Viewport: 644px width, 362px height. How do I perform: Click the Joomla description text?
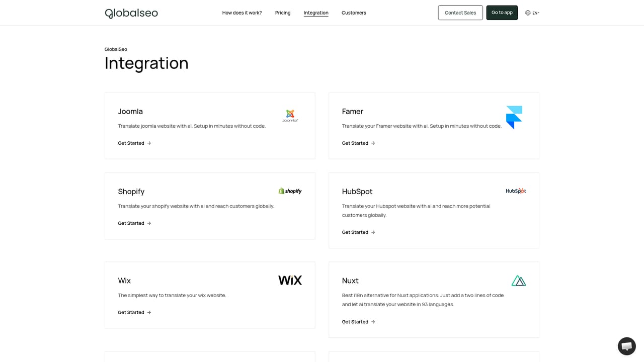[192, 126]
